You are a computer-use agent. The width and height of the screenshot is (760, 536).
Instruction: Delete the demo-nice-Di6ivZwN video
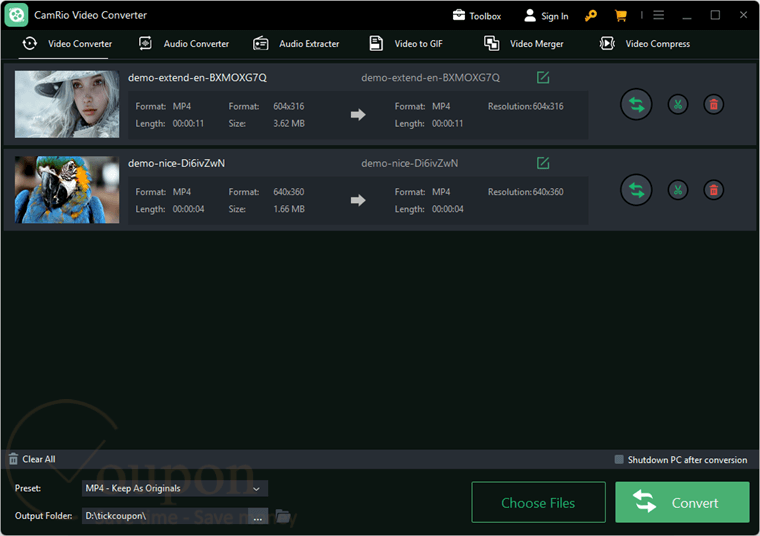tap(713, 190)
